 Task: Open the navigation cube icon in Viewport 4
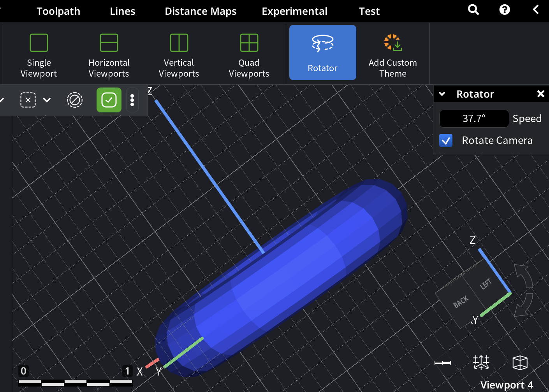pyautogui.click(x=520, y=362)
